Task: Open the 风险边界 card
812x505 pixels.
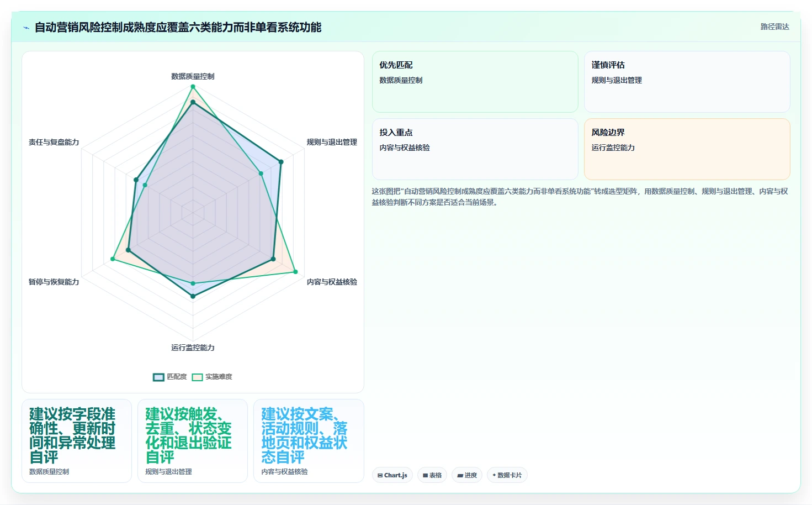Action: [x=687, y=149]
